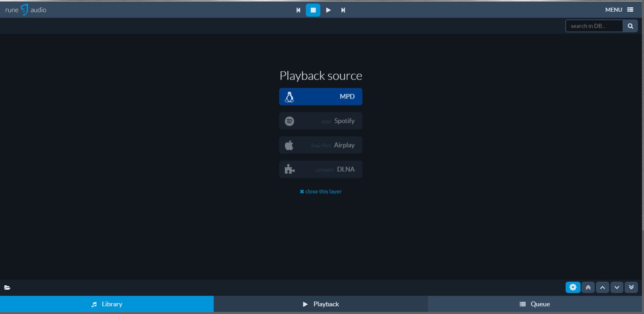Viewport: 644px width, 314px height.
Task: Click the blue gear settings icon
Action: [573, 287]
